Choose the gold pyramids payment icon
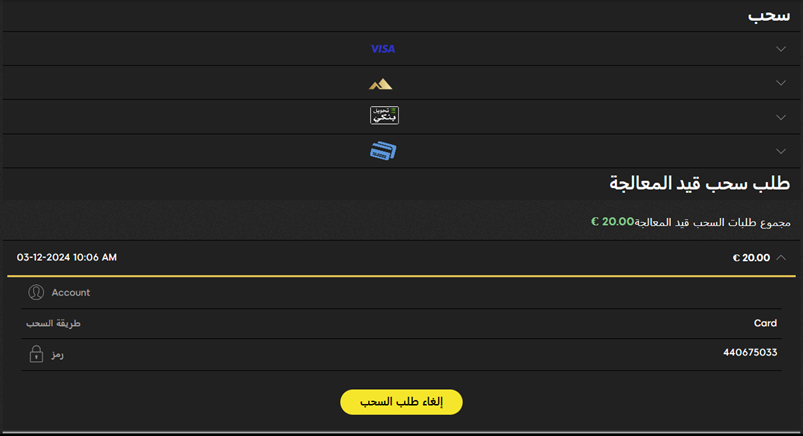The height and width of the screenshot is (436, 803). (x=381, y=84)
